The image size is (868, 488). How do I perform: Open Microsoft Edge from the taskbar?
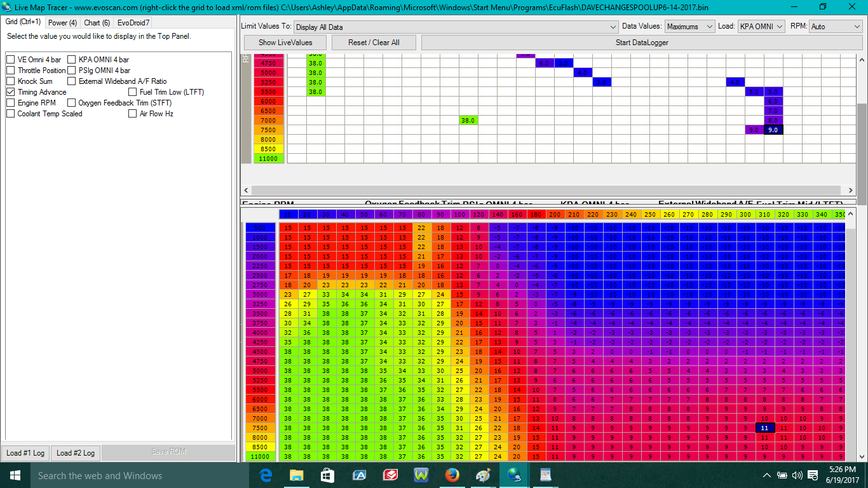point(266,475)
